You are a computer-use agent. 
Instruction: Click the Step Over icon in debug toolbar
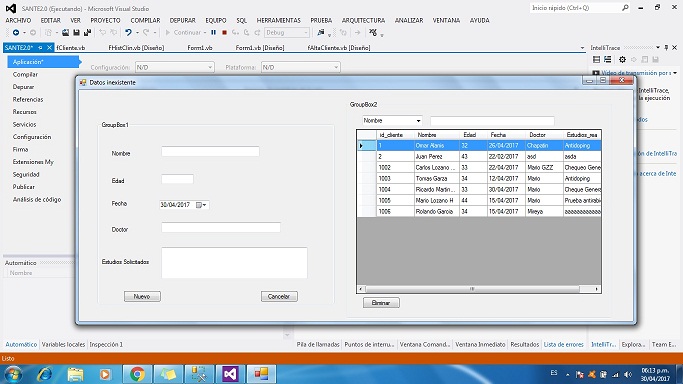point(247,33)
